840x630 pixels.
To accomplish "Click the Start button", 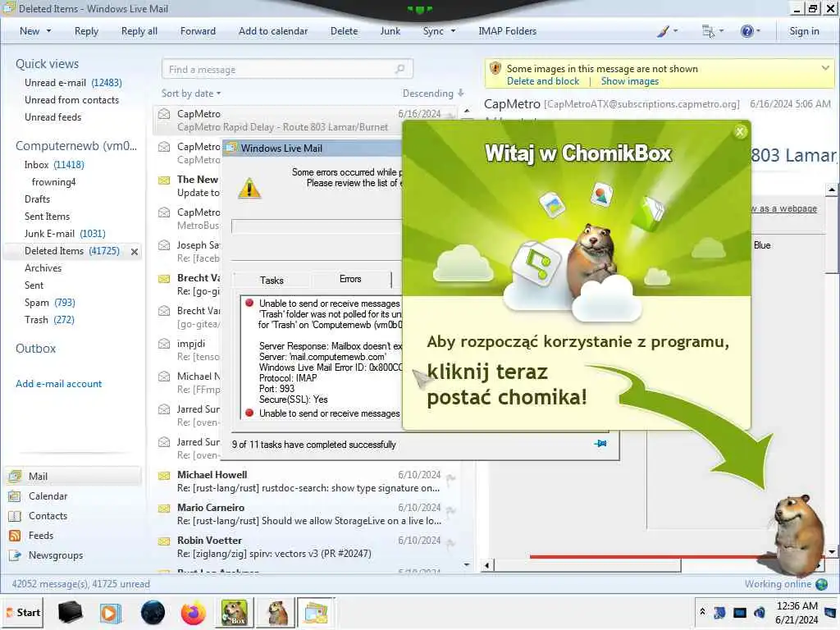I will (x=23, y=612).
